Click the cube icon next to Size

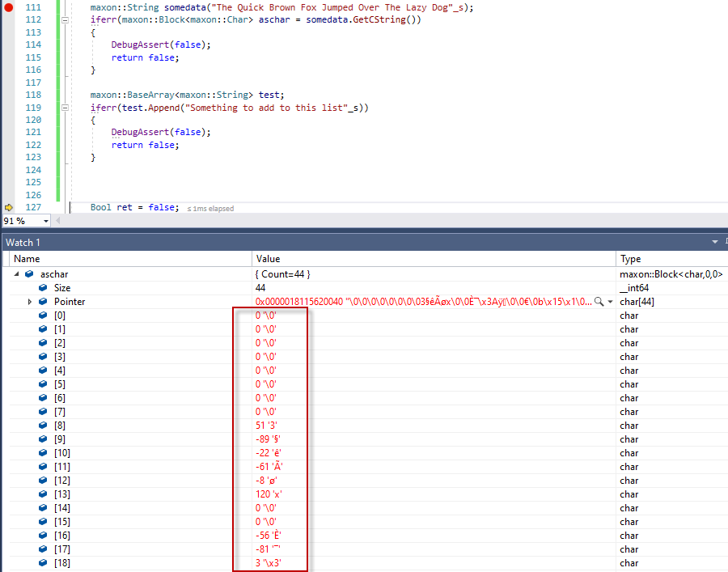pyautogui.click(x=43, y=288)
